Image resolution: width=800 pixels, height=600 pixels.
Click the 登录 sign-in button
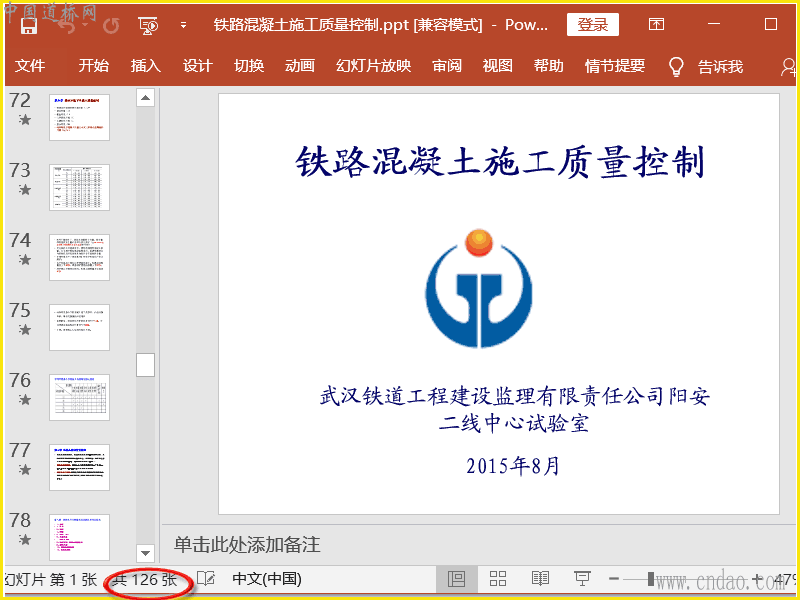pos(592,24)
